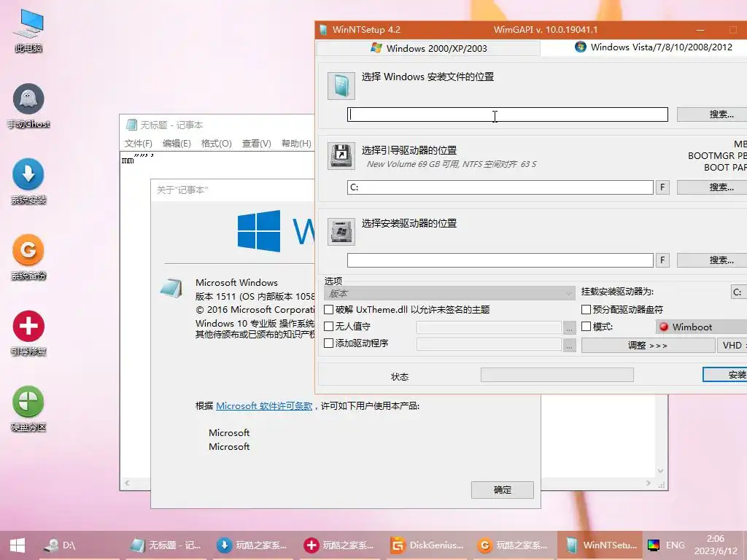Click the ENG input language indicator
Screen dimensions: 747x560
[675, 545]
